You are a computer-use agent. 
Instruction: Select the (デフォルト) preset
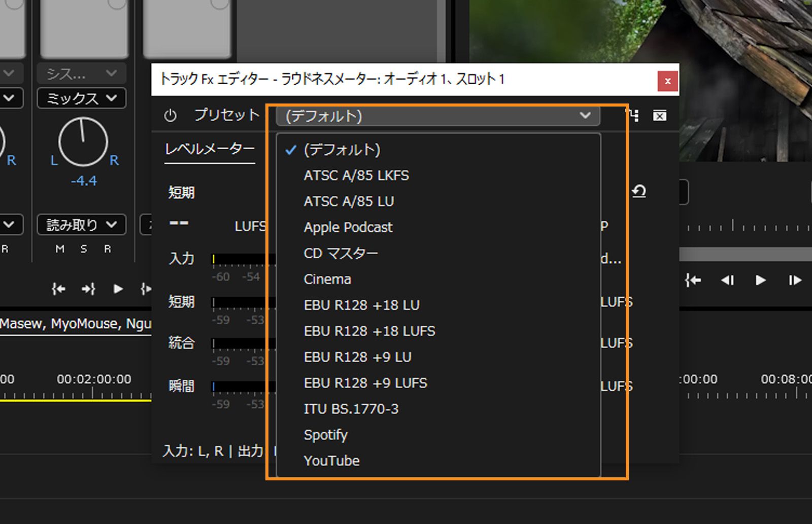438,150
